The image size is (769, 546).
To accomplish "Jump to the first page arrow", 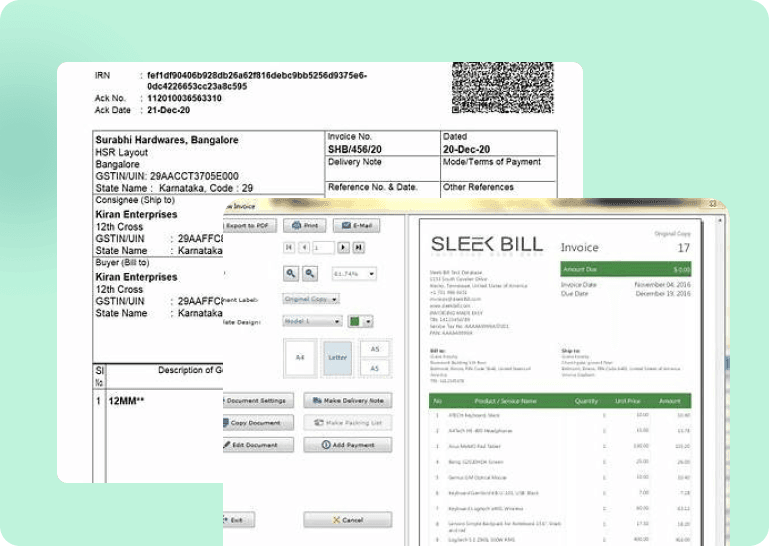I will [x=289, y=247].
